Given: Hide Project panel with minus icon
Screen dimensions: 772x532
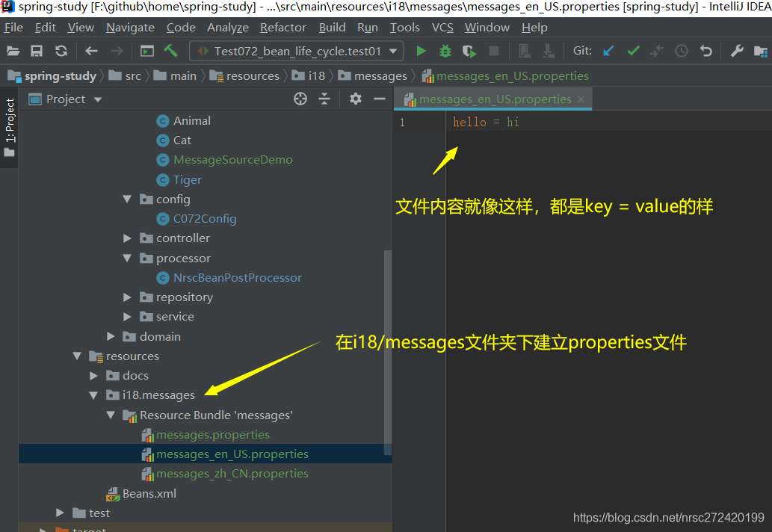Looking at the screenshot, I should point(380,99).
